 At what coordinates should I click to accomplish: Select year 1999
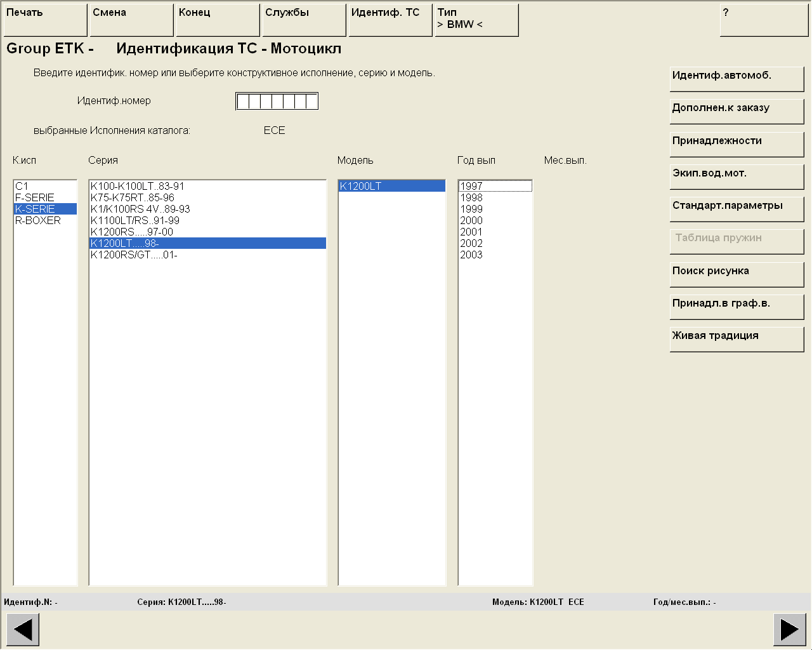coord(495,209)
